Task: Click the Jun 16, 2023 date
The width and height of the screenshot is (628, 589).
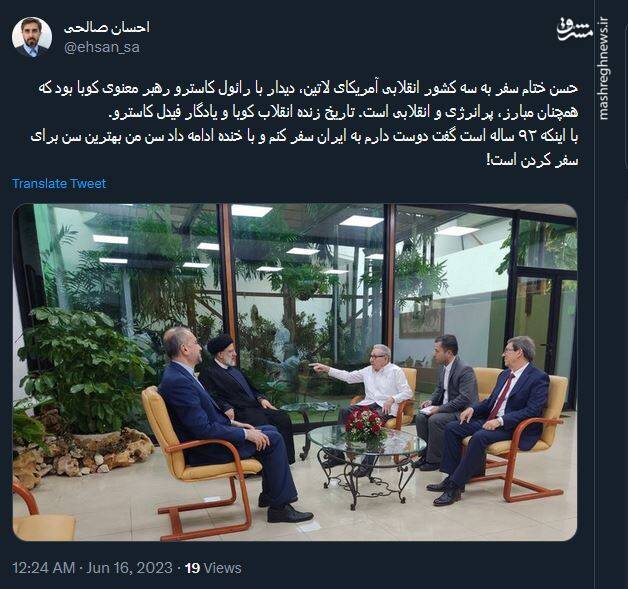Action: pyautogui.click(x=129, y=568)
